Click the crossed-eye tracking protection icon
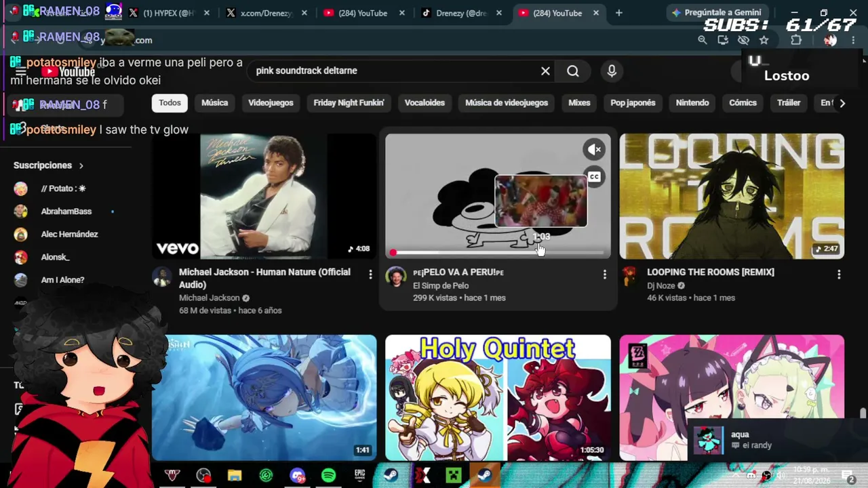The width and height of the screenshot is (868, 488). pos(743,40)
